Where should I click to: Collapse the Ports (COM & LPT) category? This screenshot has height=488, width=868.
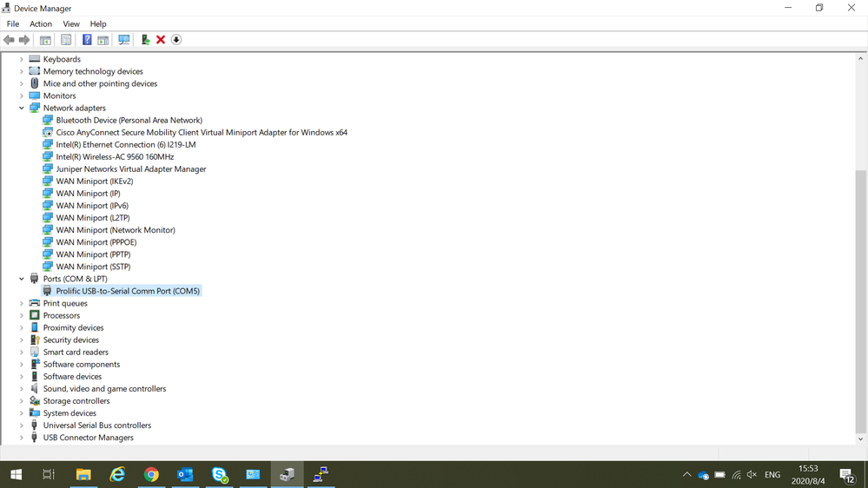tap(22, 279)
